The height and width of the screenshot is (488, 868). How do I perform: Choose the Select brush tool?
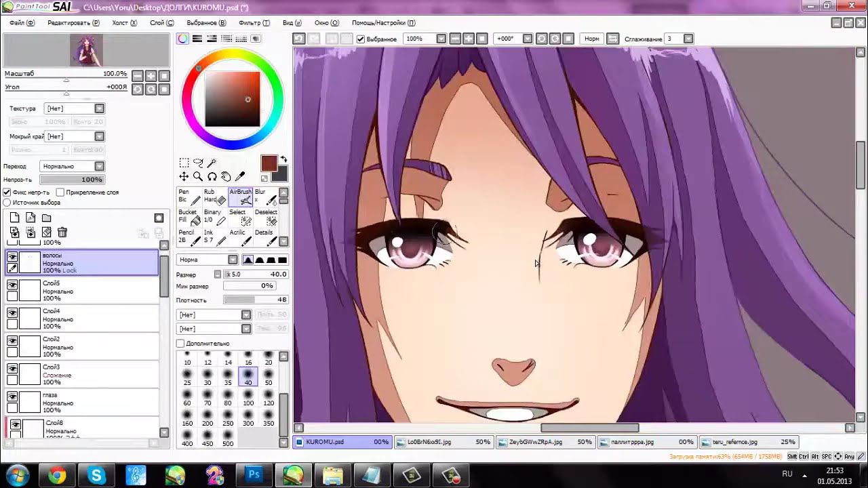coord(241,217)
